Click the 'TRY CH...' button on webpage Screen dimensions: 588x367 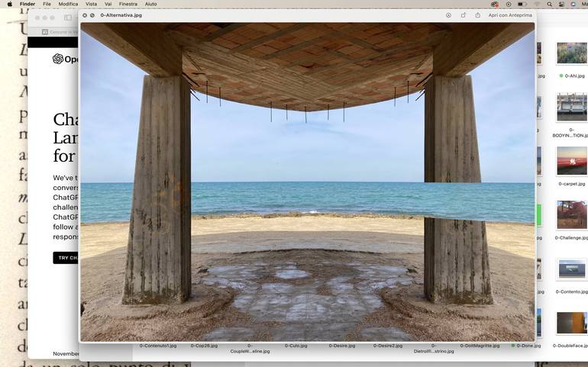click(67, 258)
